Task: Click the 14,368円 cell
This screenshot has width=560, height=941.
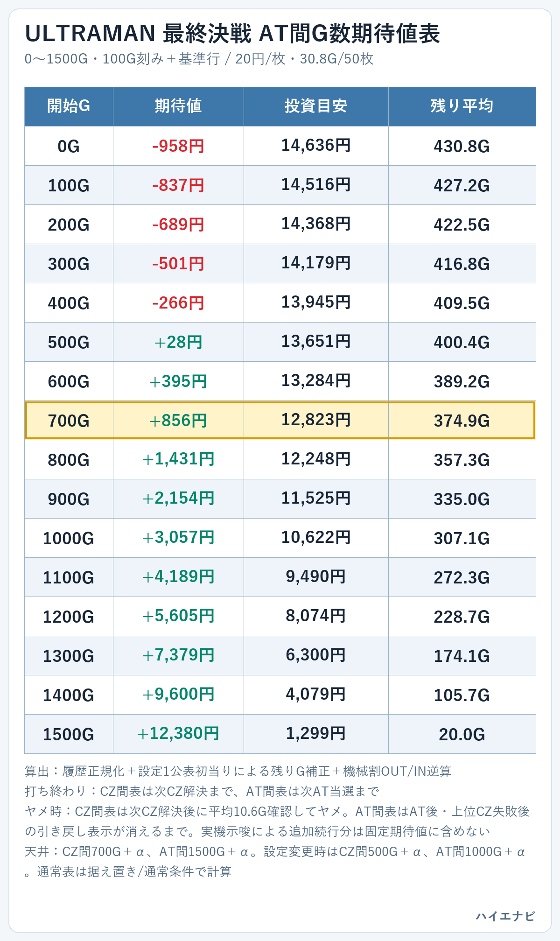Action: click(x=316, y=225)
